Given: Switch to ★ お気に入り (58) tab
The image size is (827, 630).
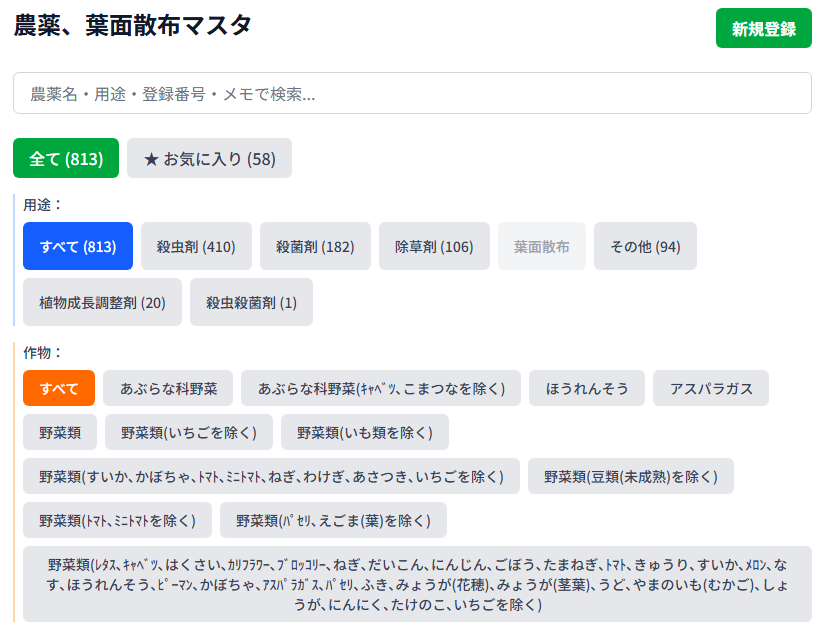Looking at the screenshot, I should (209, 158).
